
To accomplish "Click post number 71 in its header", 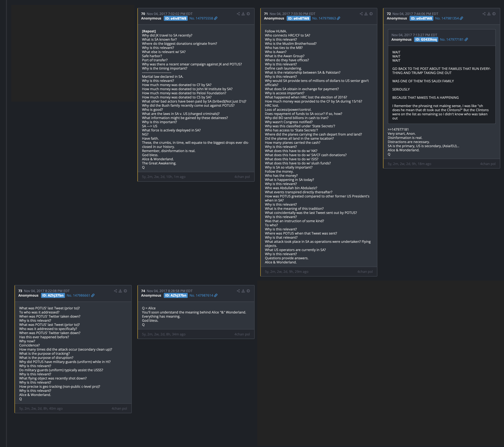I will pos(266,14).
